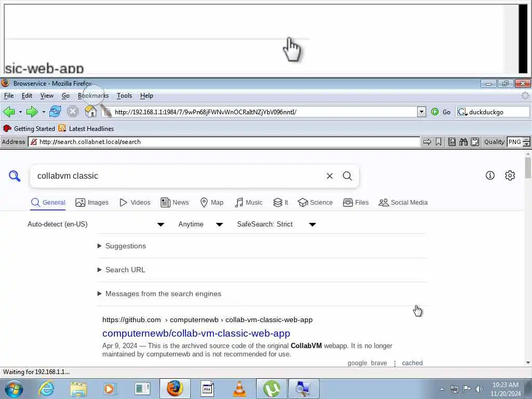Open the Back button history dropdown

(x=20, y=112)
